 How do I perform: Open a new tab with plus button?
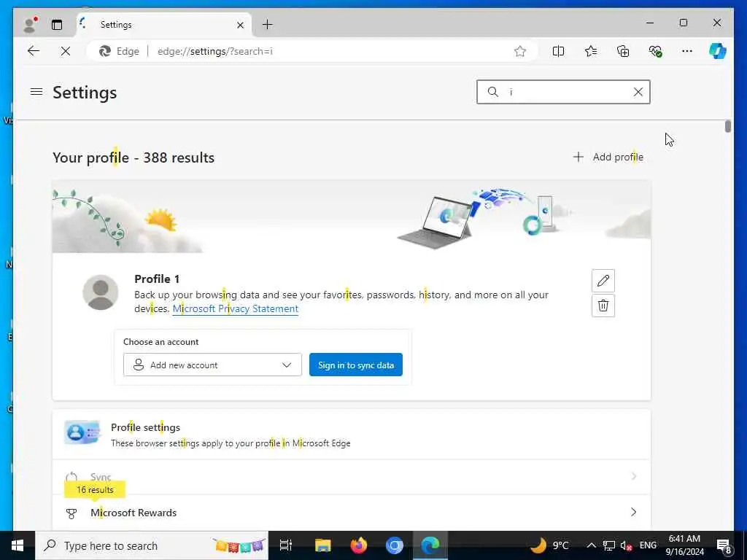pyautogui.click(x=268, y=24)
